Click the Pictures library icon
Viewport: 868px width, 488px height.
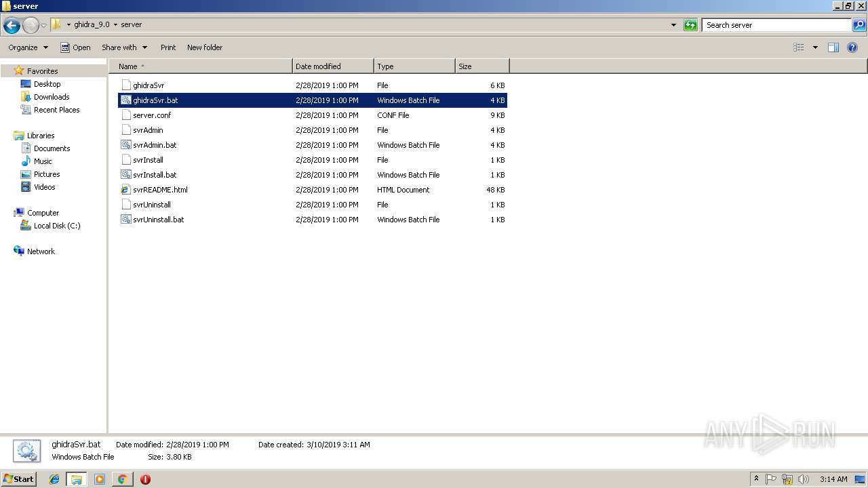click(26, 174)
